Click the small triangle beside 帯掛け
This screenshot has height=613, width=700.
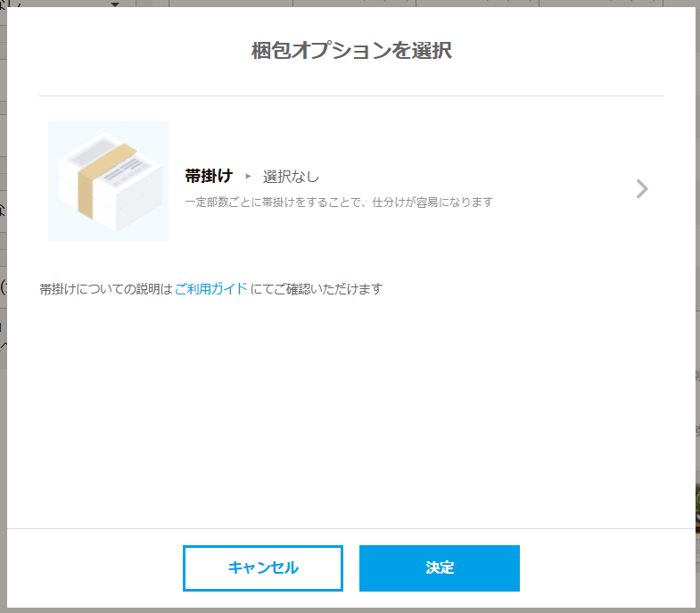[x=249, y=177]
